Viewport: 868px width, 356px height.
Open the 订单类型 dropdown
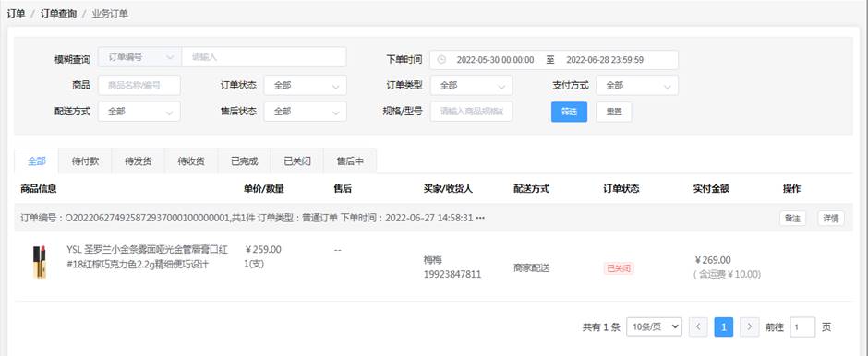click(471, 85)
